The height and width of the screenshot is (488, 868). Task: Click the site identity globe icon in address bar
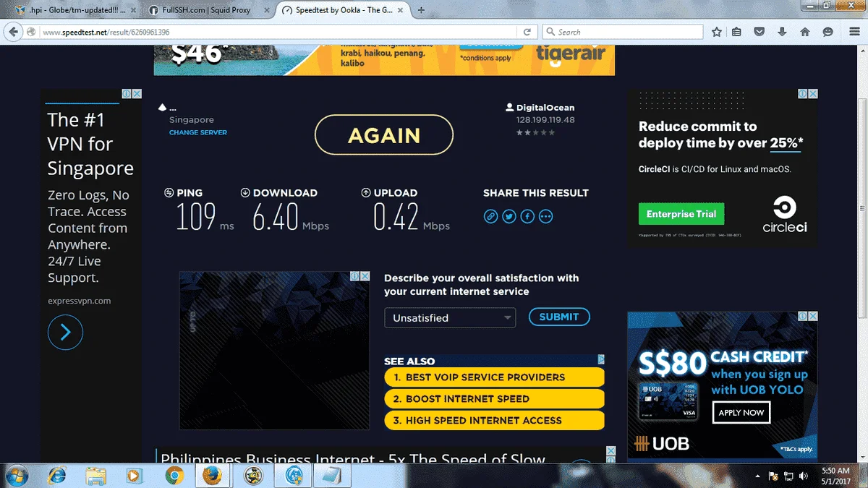click(32, 32)
